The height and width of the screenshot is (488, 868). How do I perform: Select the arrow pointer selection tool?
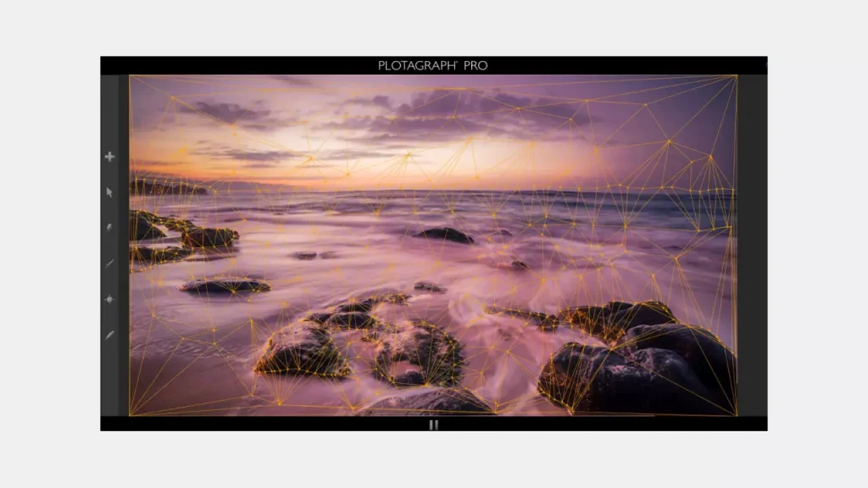point(109,192)
